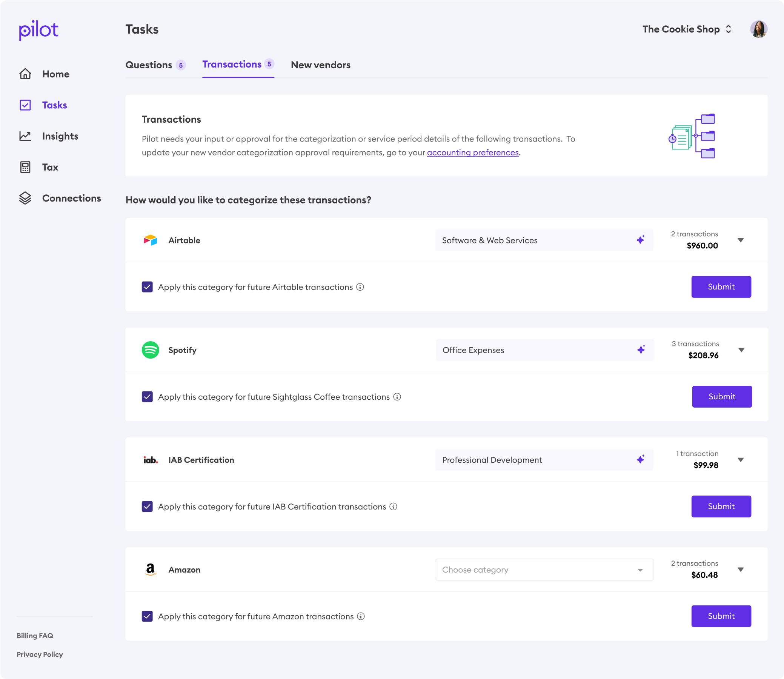Expand Airtable's 2 transactions arrow
The height and width of the screenshot is (679, 784).
(741, 240)
